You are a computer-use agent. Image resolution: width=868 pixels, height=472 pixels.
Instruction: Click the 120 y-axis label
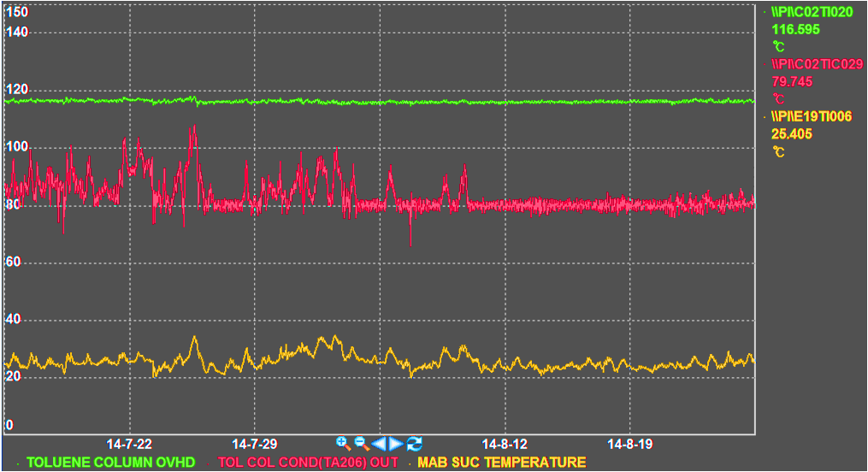tap(16, 89)
